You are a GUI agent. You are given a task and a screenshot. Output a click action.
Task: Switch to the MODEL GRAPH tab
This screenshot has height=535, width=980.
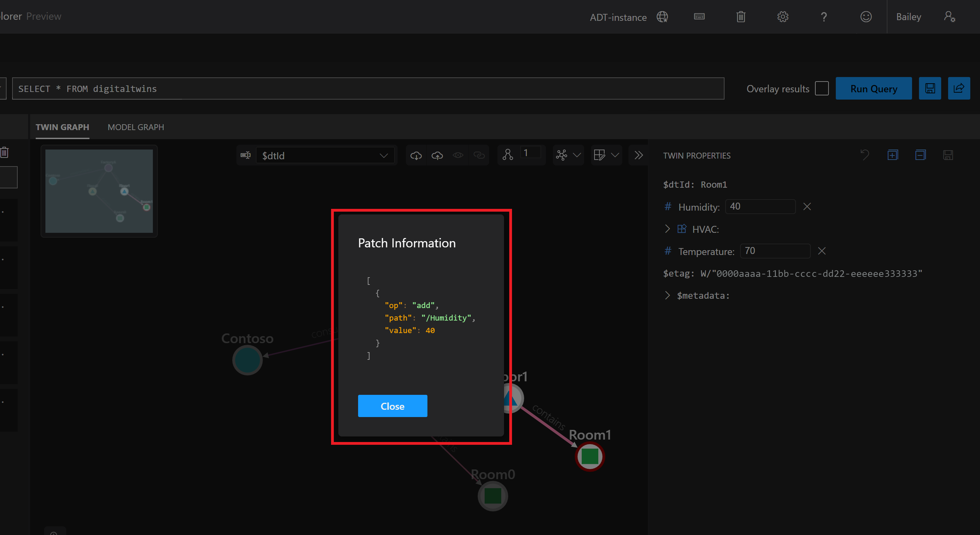point(136,127)
